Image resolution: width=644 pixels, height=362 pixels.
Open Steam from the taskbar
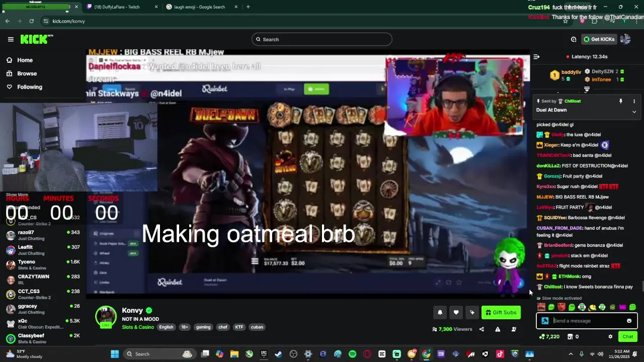278,354
